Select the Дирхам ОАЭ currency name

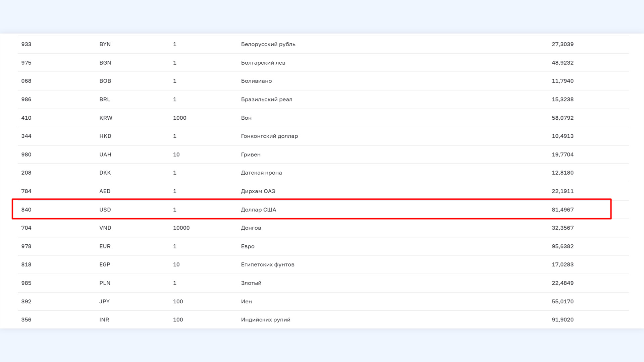[x=258, y=191]
